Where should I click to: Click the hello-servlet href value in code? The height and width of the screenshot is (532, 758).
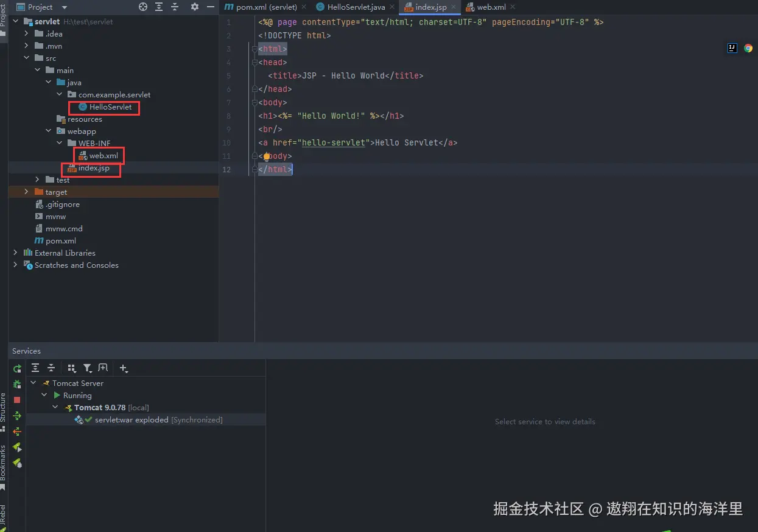pos(334,142)
